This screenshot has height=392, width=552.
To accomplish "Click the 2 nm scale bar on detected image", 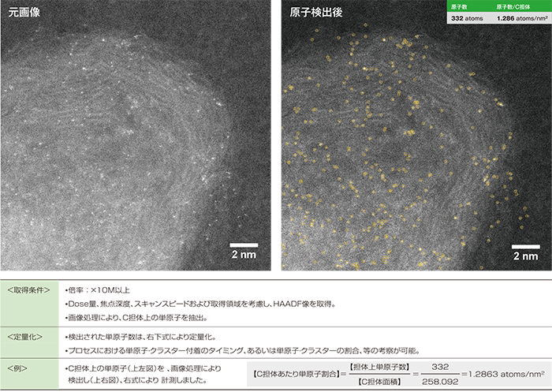I will tap(526, 251).
